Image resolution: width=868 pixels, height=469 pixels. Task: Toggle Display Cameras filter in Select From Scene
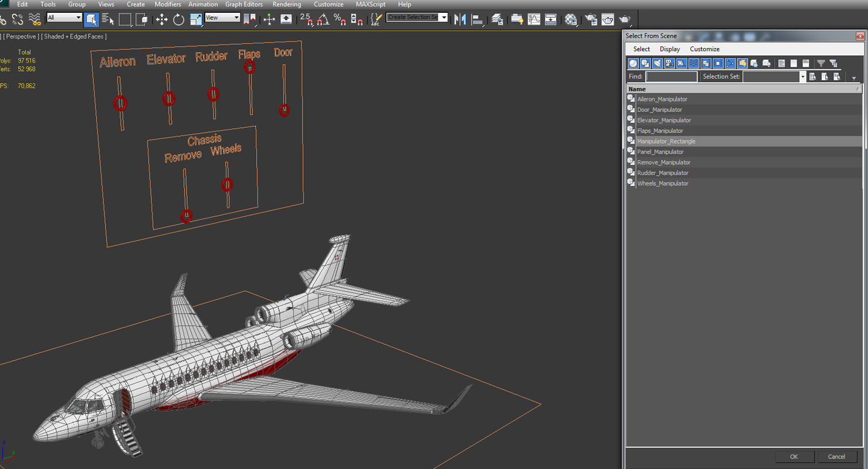(669, 63)
